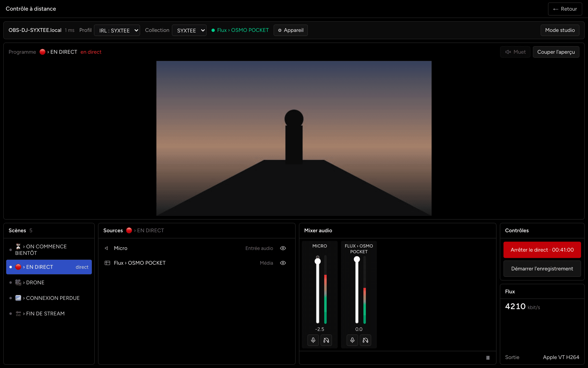Mute the MICRO channel microphone icon
The height and width of the screenshot is (368, 588).
(313, 340)
